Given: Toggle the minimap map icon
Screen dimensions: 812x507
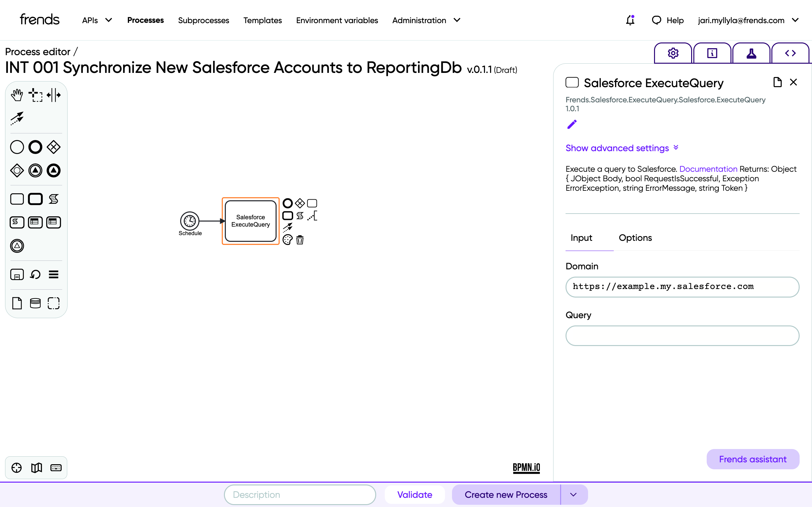Looking at the screenshot, I should pos(36,467).
